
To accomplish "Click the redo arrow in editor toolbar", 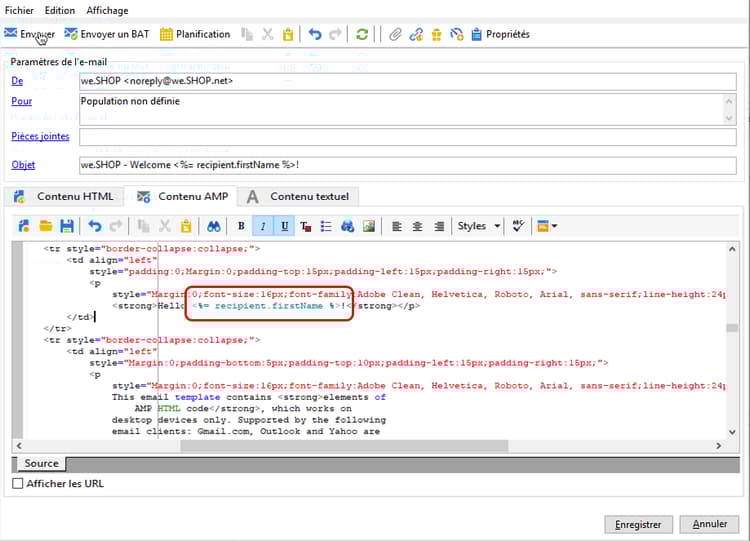I will pyautogui.click(x=116, y=226).
